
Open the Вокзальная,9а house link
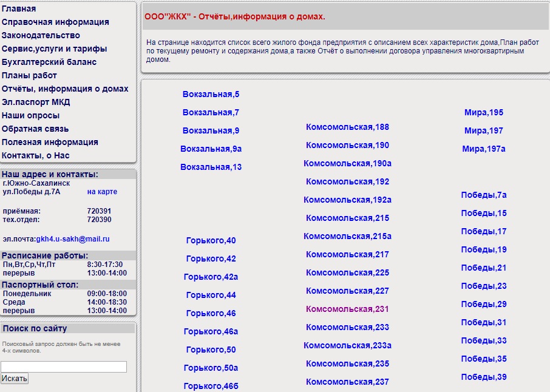pos(211,149)
